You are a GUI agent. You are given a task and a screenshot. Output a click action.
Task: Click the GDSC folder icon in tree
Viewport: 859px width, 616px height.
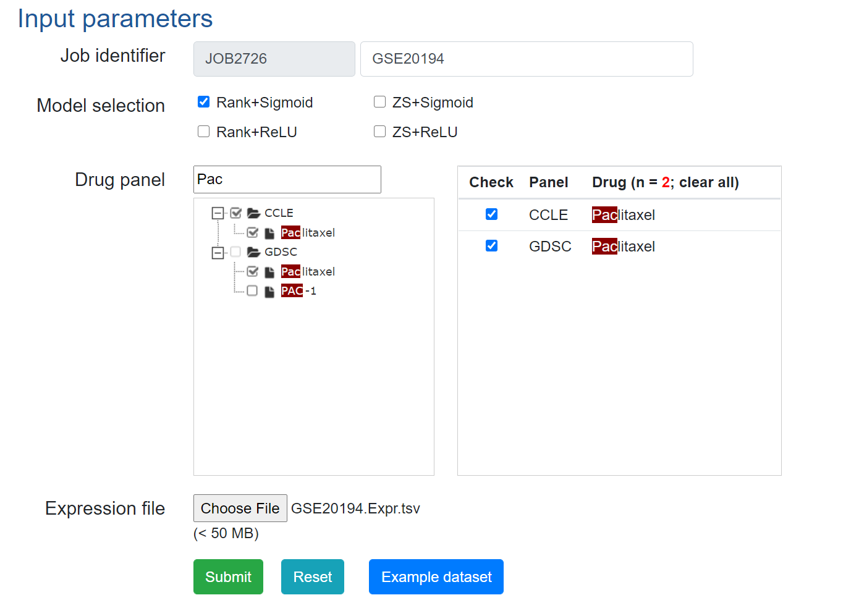tap(253, 252)
